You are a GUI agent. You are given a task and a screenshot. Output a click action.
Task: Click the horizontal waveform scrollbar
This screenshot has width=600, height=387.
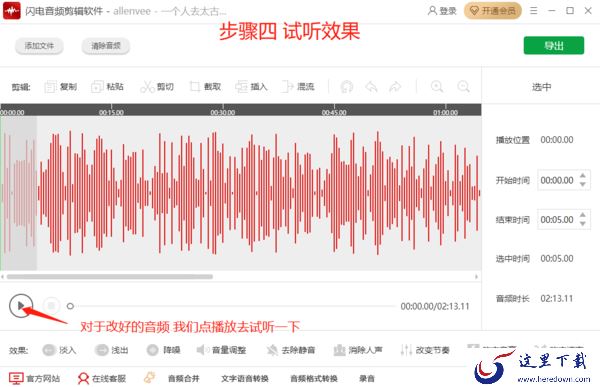point(109,277)
